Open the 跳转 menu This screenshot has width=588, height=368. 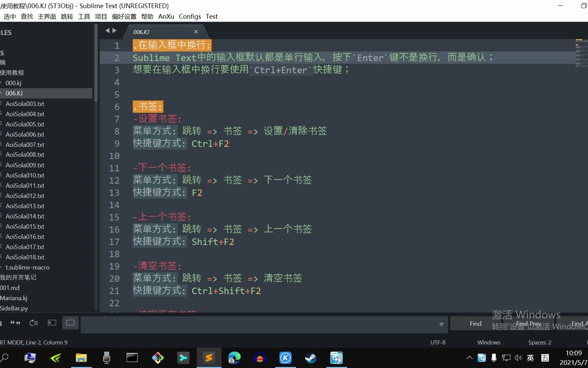[x=67, y=16]
